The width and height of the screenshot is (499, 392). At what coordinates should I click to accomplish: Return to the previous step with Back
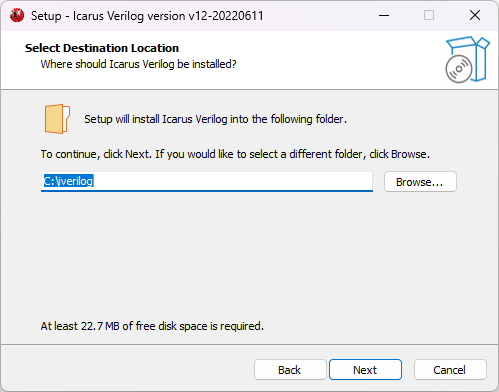tap(290, 370)
